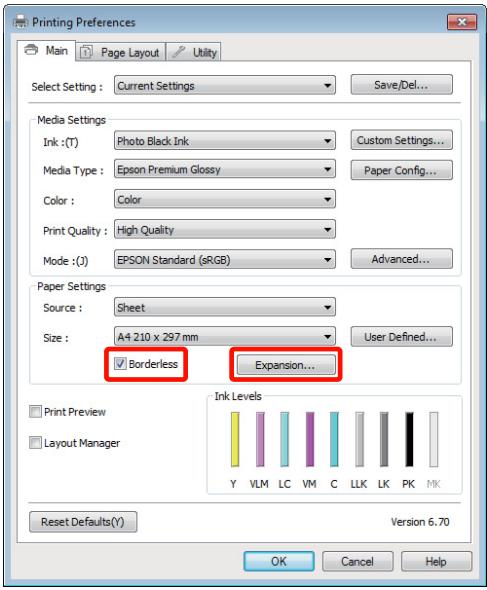487x590 pixels.
Task: Open the paper Size dropdown
Action: tap(225, 337)
